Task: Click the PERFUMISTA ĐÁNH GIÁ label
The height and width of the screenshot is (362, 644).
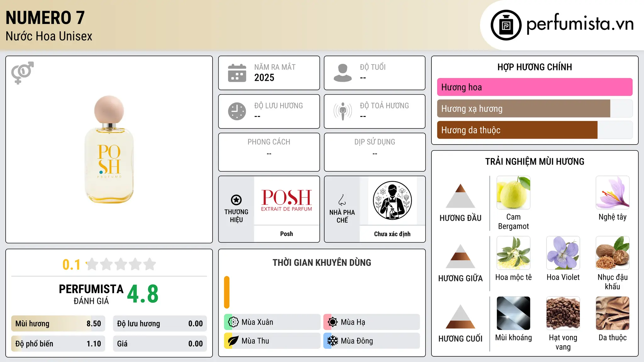Action: click(x=91, y=294)
